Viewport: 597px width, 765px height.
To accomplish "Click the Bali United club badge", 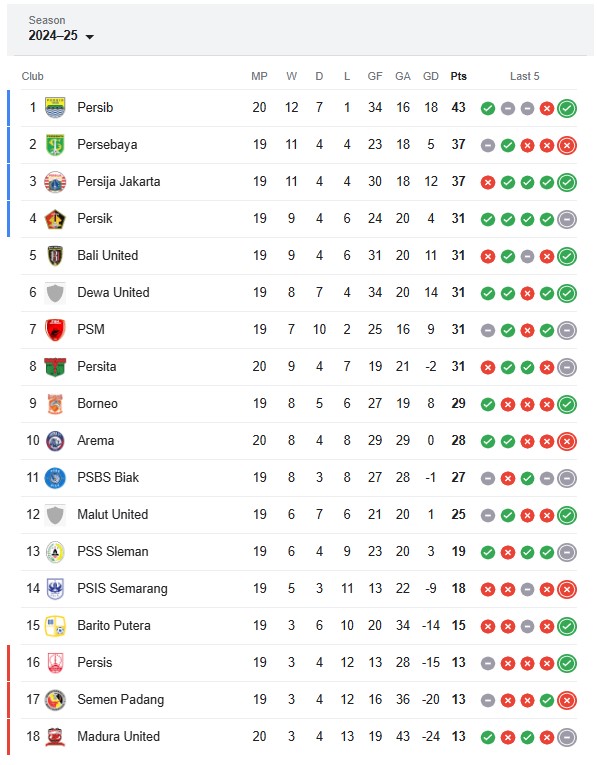I will [x=55, y=256].
